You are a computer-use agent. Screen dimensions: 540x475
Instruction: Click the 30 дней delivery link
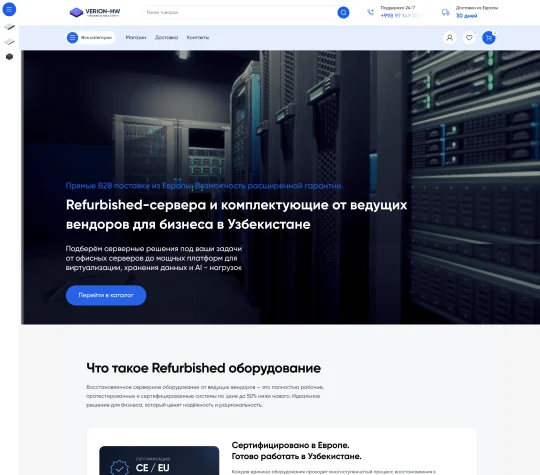466,16
